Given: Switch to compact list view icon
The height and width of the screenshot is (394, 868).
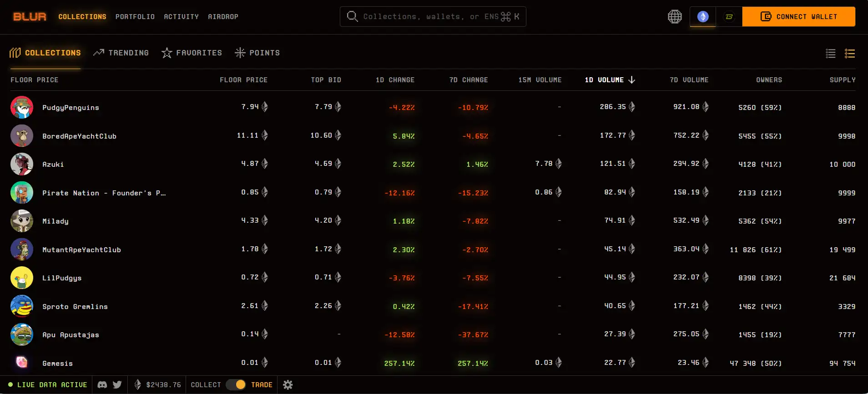Looking at the screenshot, I should [831, 54].
